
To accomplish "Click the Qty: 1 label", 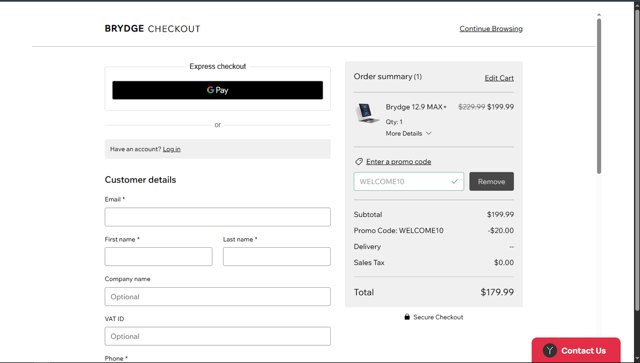I will 394,122.
